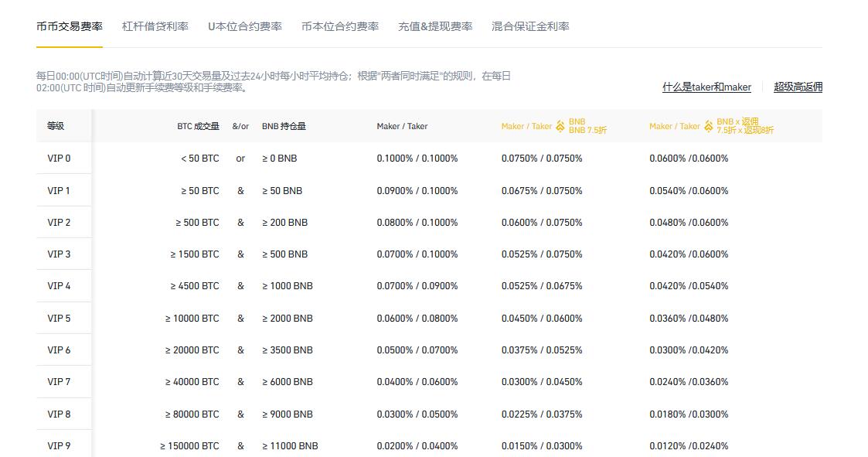Click the 0.0240% /0.0360% rebate fee
Viewport: 868px width, 457px height.
(689, 382)
